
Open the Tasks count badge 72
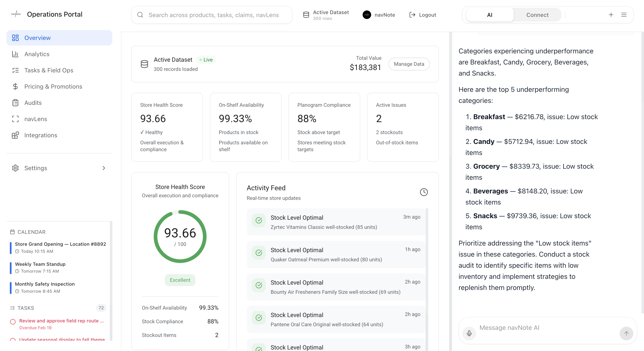pyautogui.click(x=101, y=308)
